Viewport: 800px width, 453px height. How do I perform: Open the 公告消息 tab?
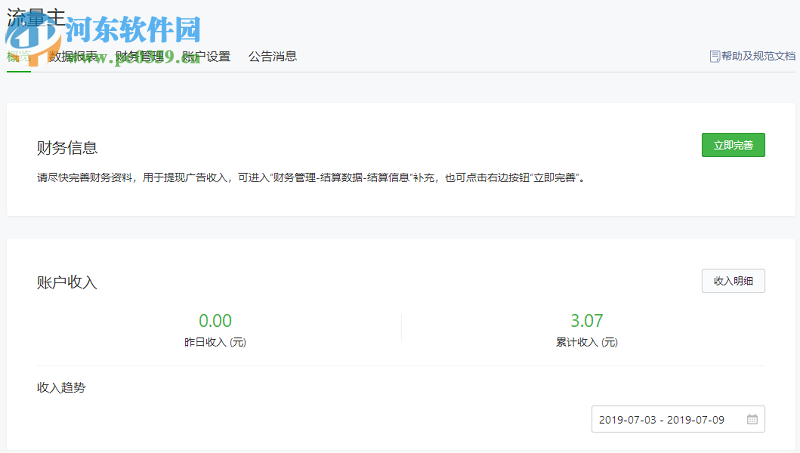(272, 56)
